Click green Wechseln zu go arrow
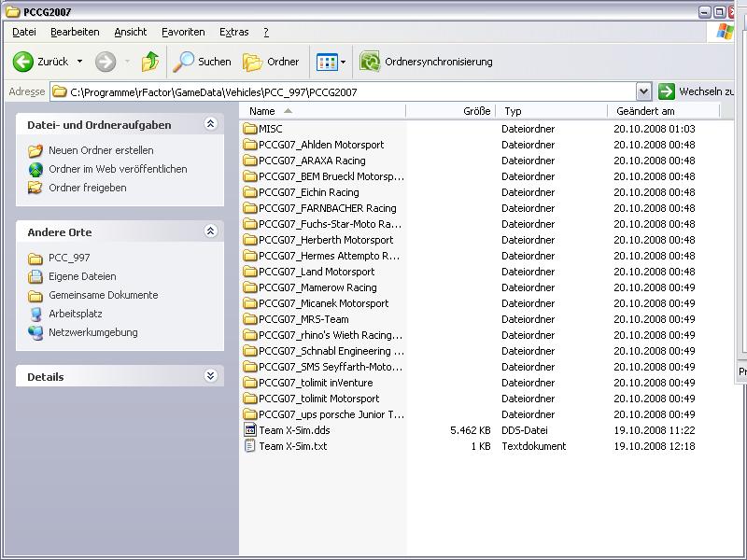The height and width of the screenshot is (560, 747). click(666, 91)
